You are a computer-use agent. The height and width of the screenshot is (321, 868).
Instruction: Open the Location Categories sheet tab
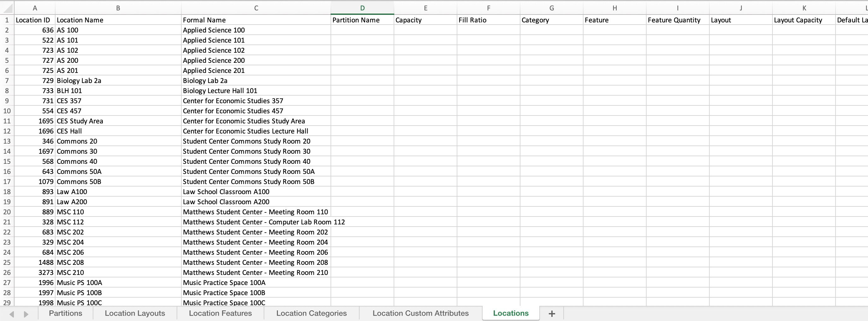pos(311,313)
